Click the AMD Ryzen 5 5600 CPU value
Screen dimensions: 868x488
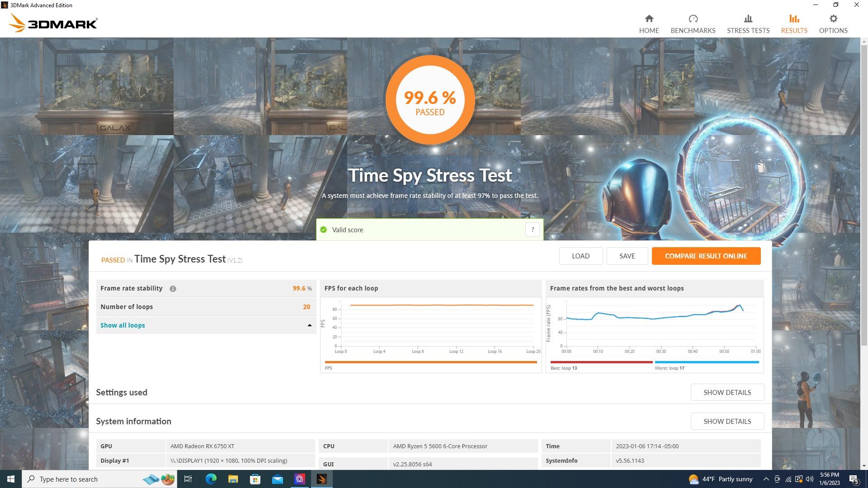tap(463, 446)
